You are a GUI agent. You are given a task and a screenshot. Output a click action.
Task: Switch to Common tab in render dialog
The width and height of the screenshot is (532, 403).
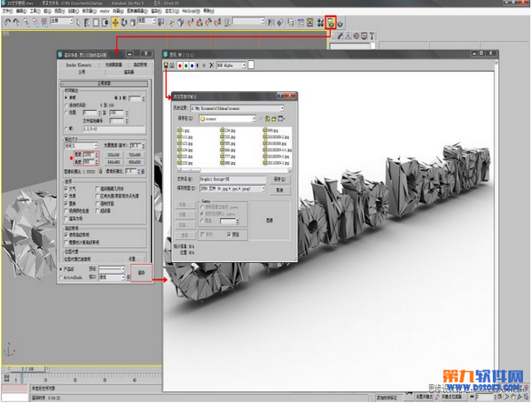click(x=82, y=73)
